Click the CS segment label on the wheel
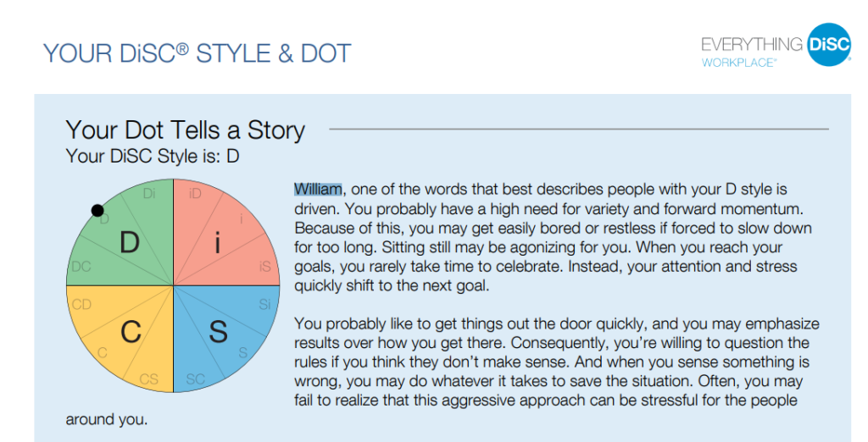The width and height of the screenshot is (868, 442). pyautogui.click(x=149, y=378)
